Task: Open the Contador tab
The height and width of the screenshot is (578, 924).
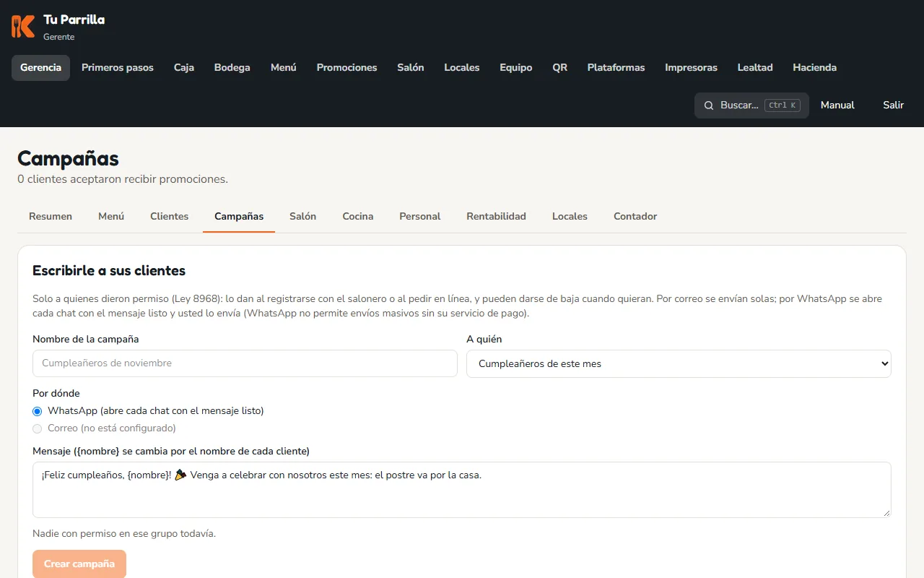Action: 635,216
